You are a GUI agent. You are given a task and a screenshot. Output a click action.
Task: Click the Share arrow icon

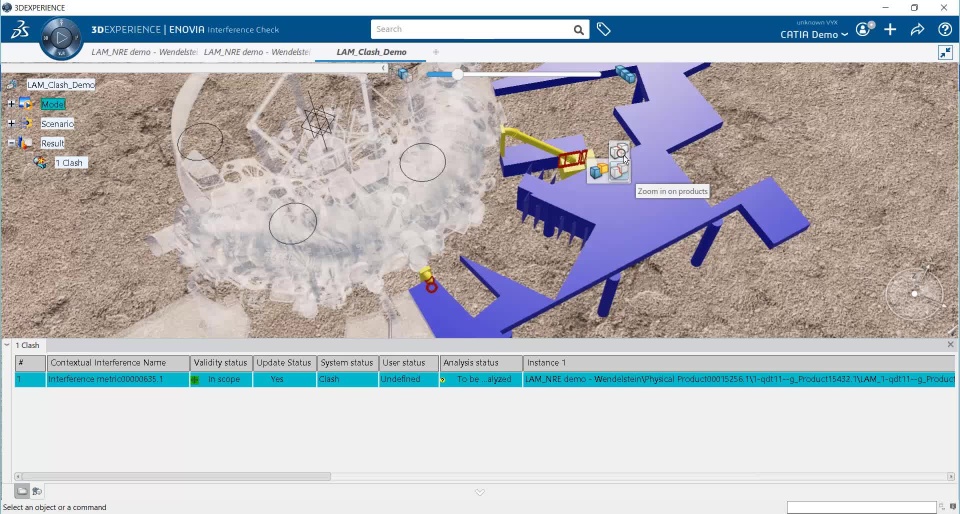[917, 29]
